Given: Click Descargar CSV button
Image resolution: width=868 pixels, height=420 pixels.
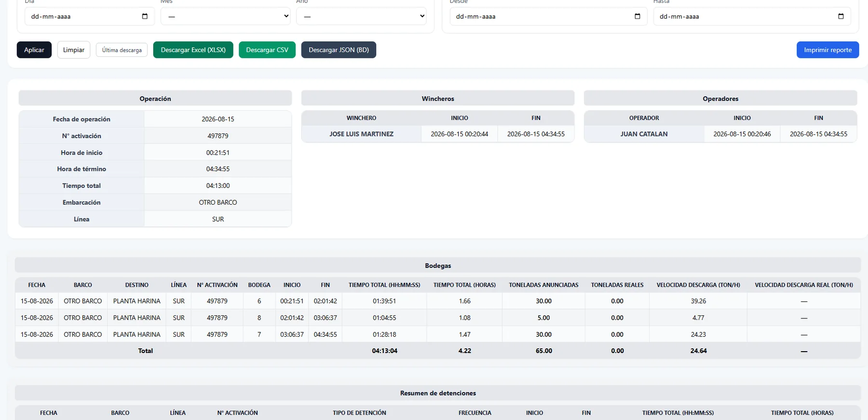Looking at the screenshot, I should [x=267, y=50].
